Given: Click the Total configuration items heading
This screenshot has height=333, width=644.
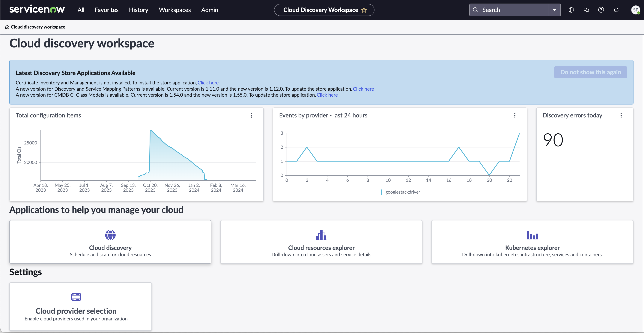Looking at the screenshot, I should [x=48, y=115].
